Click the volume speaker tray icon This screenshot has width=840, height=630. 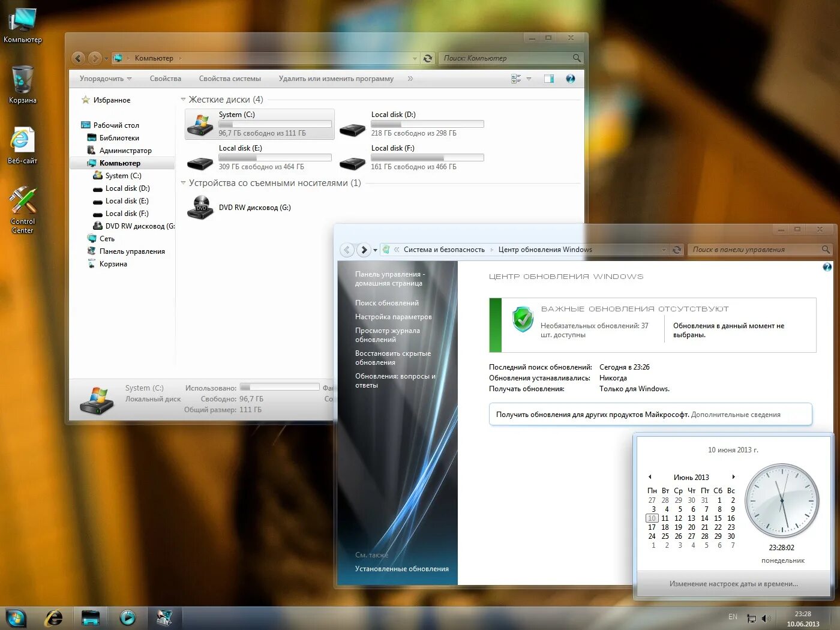click(x=766, y=618)
